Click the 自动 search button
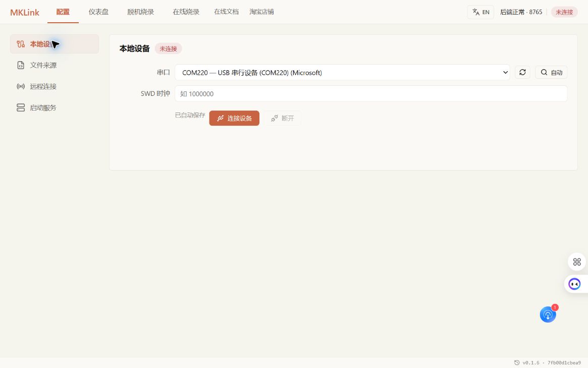The height and width of the screenshot is (368, 588). pos(551,72)
